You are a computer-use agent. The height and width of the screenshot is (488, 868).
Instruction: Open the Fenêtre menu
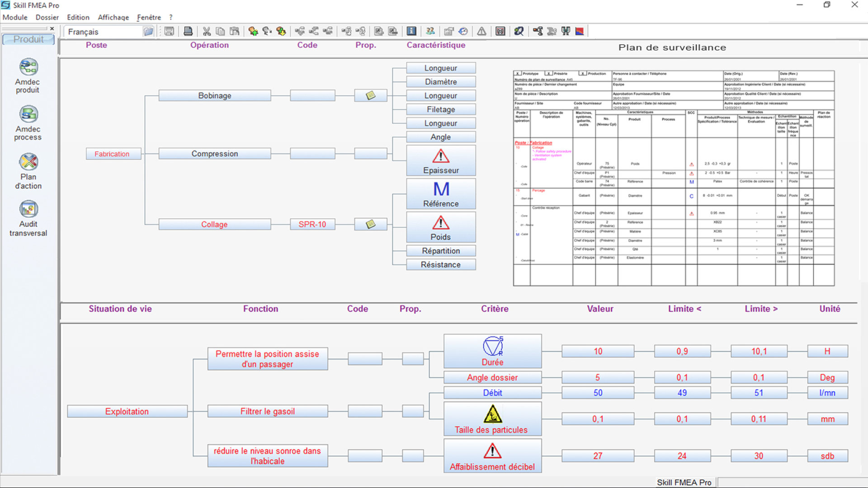[x=149, y=17]
